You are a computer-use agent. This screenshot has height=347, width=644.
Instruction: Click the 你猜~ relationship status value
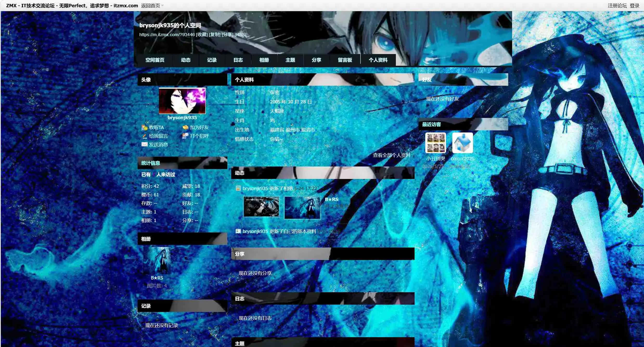point(276,139)
